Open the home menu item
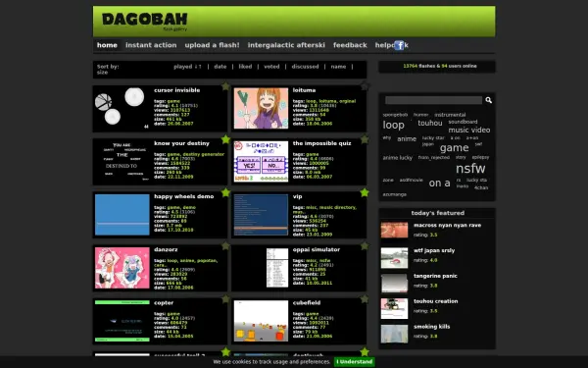The image size is (588, 368). pyautogui.click(x=107, y=45)
